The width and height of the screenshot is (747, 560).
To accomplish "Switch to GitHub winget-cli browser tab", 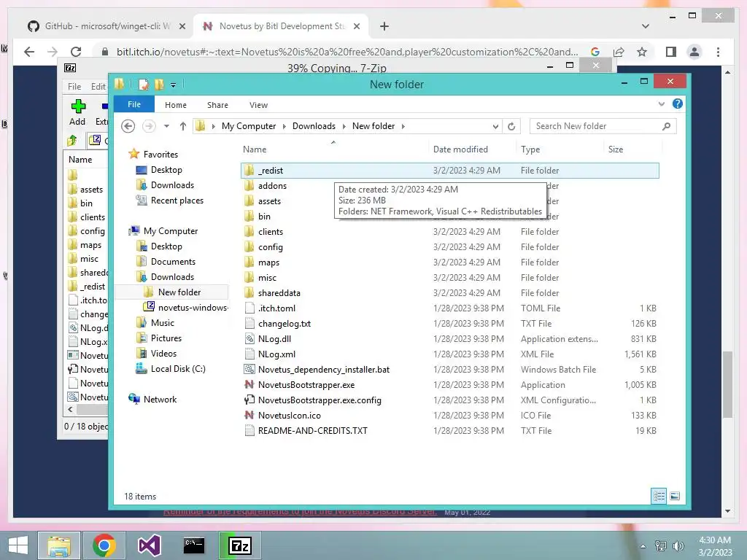I will coord(106,26).
